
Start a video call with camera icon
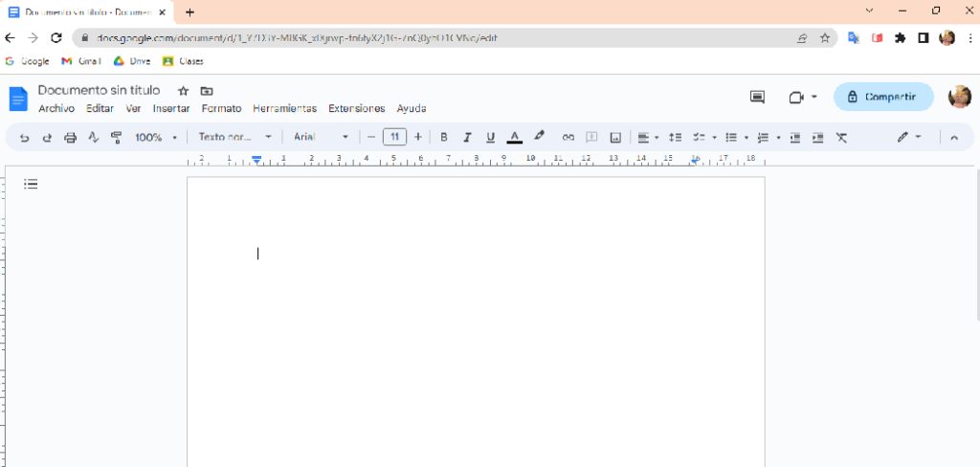point(796,98)
